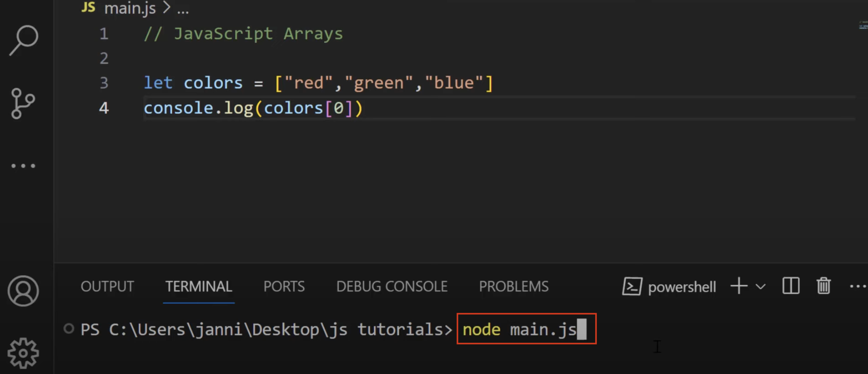Click the JS file icon in breadcrumb
Viewport: 868px width, 374px height.
(x=88, y=7)
